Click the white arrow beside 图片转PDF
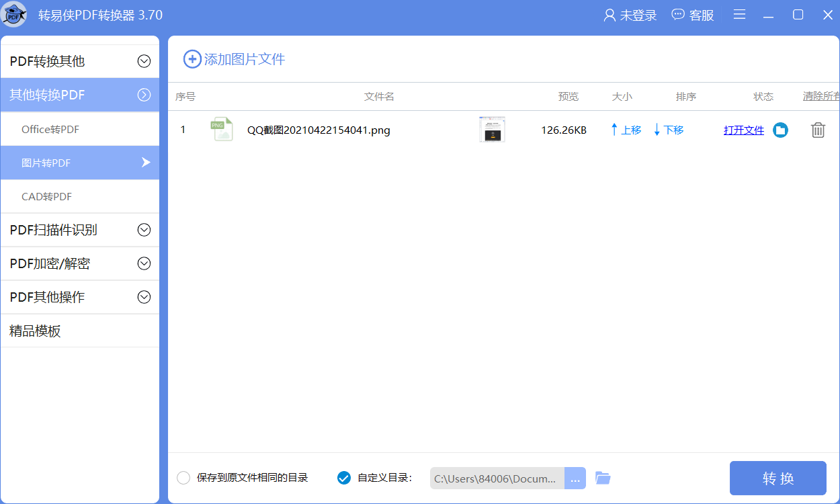This screenshot has height=504, width=840. click(x=145, y=162)
